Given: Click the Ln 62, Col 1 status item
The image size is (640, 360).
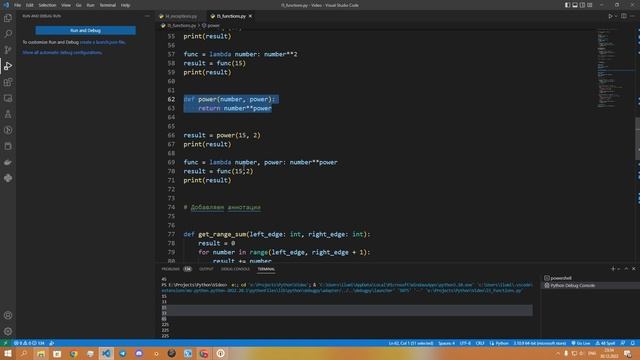Looking at the screenshot, I should click(411, 343).
